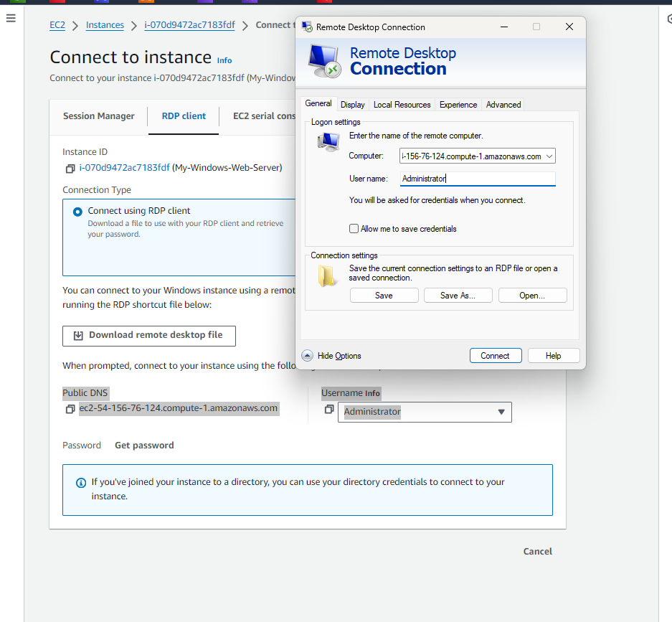This screenshot has width=672, height=622.
Task: Click the folder icon in Connection settings
Action: coord(327,275)
